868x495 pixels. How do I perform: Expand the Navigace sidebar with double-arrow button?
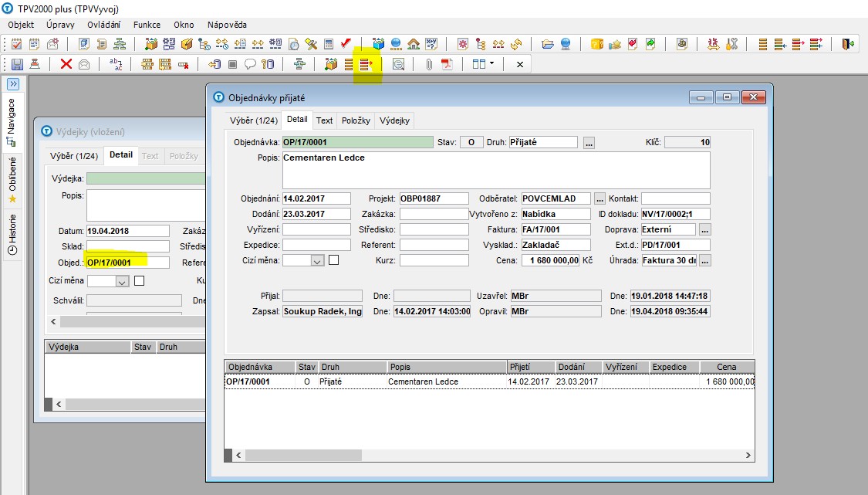coord(13,84)
